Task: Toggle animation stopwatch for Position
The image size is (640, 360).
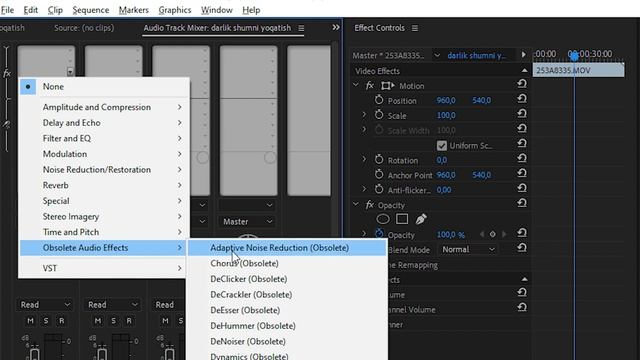Action: tap(379, 100)
